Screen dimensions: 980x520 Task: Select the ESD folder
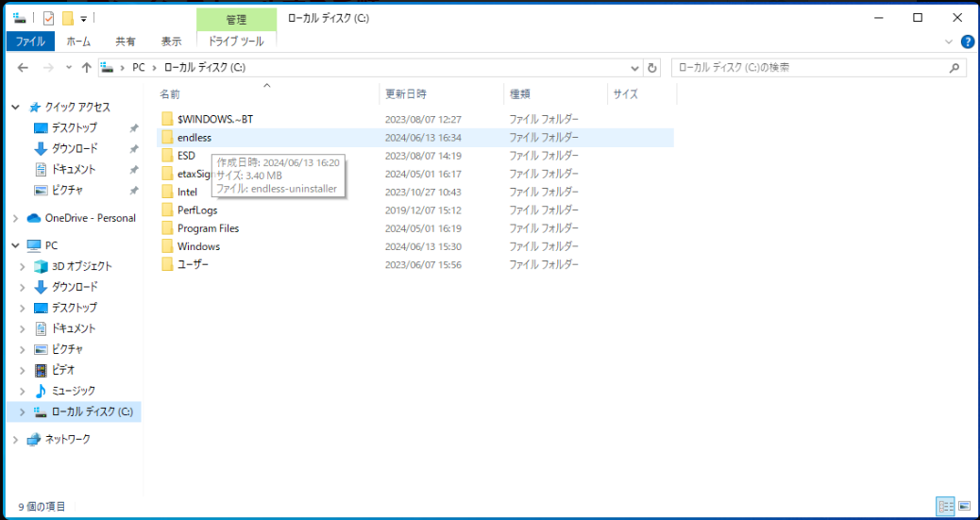(x=415, y=155)
